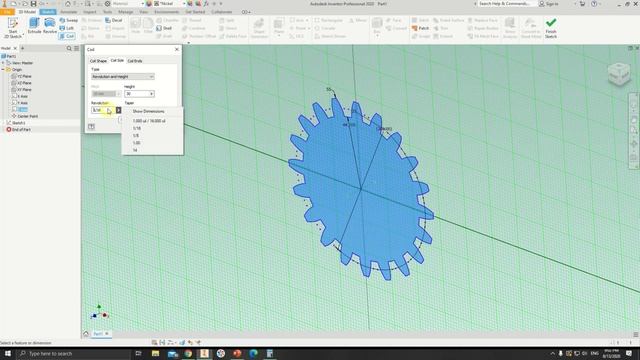
Task: Select Show Dimensions in flyout menu
Action: 149,111
